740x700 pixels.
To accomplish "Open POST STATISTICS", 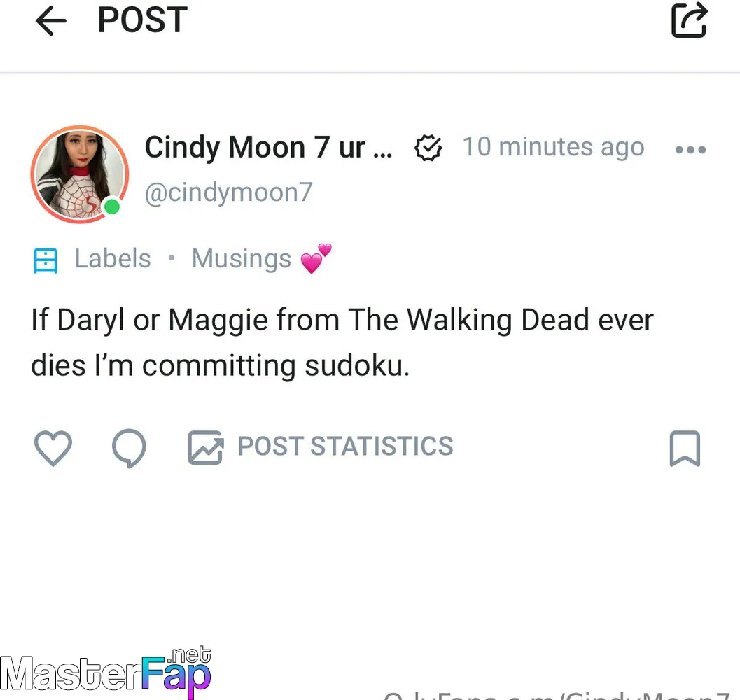I will click(x=345, y=447).
